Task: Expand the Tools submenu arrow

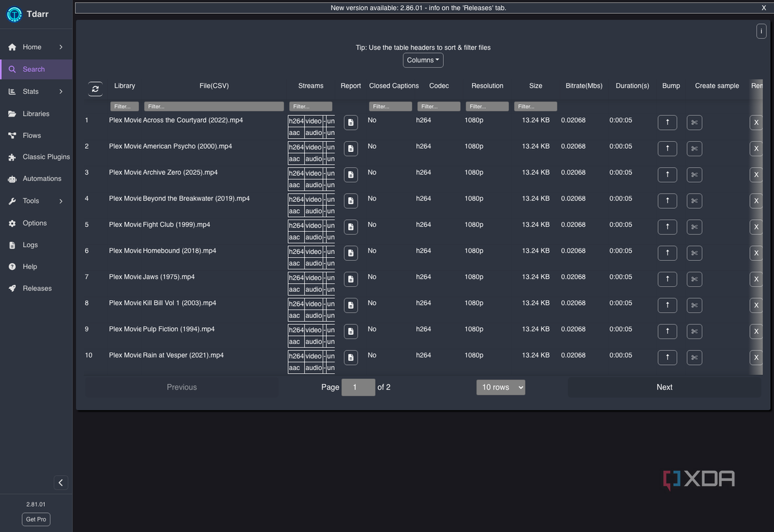Action: [61, 201]
